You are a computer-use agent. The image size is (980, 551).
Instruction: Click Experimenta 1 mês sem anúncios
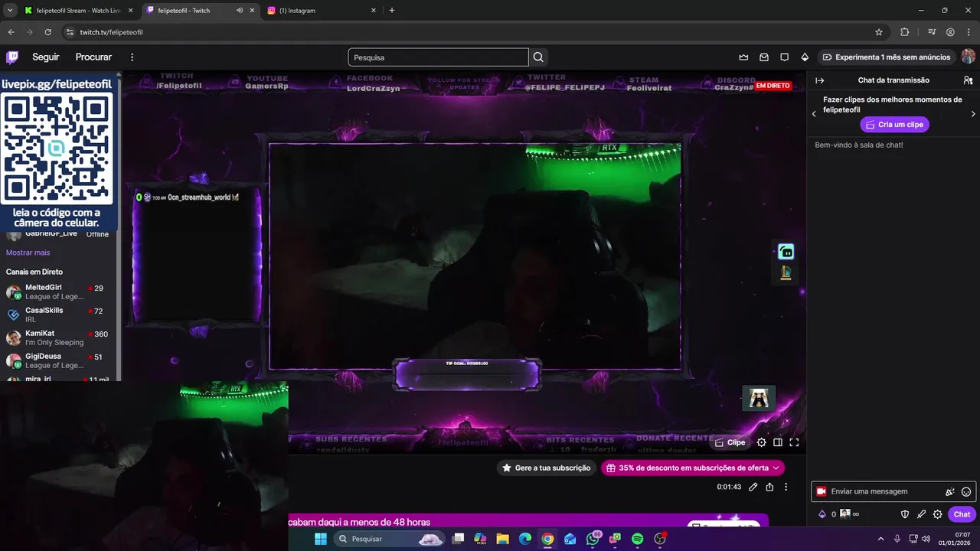pyautogui.click(x=887, y=57)
